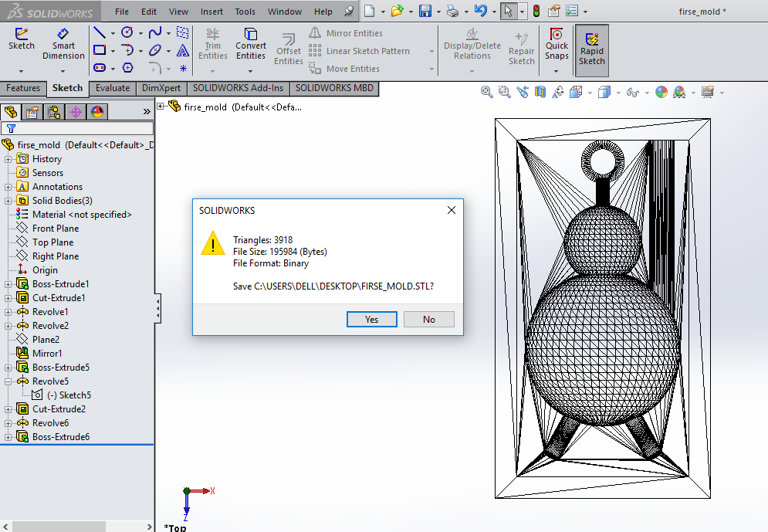Select Sketch5 under Revolve5
Image resolution: width=768 pixels, height=532 pixels.
pos(69,395)
